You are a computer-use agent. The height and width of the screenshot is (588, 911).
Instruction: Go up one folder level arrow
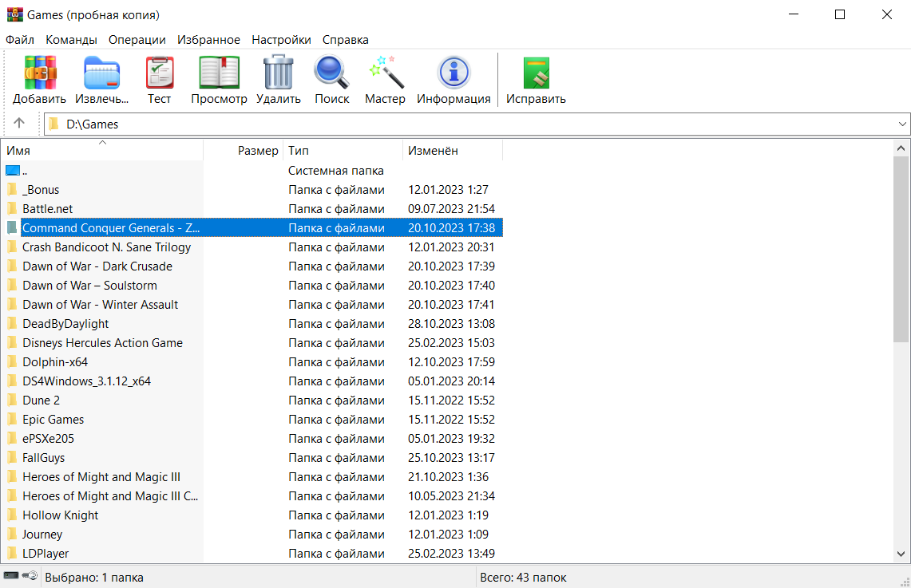pos(19,123)
